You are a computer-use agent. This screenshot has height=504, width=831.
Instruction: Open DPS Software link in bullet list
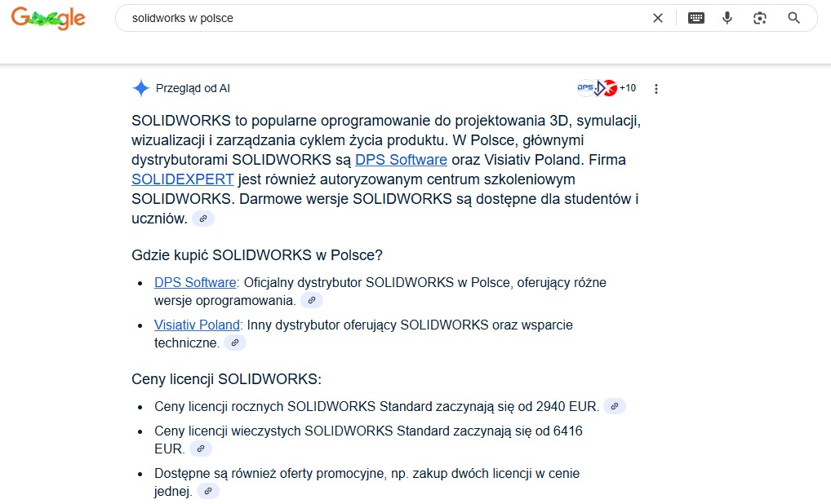click(x=195, y=283)
